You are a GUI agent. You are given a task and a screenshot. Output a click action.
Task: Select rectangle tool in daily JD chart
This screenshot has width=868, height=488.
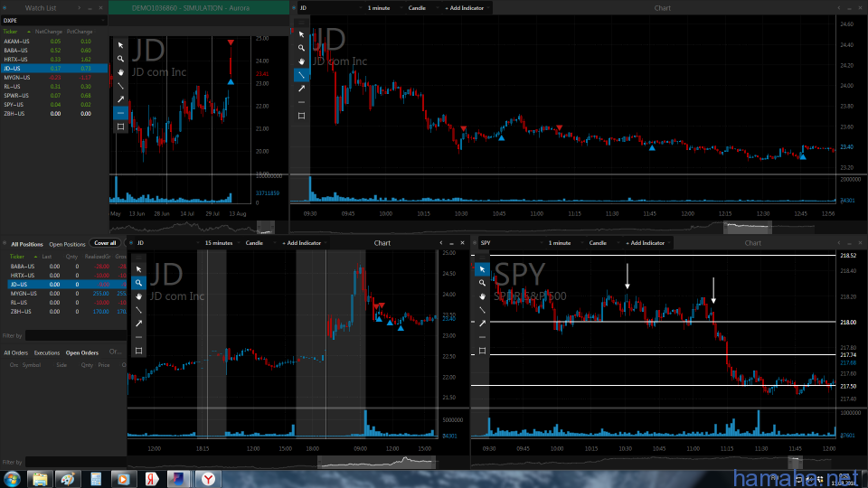coord(120,127)
